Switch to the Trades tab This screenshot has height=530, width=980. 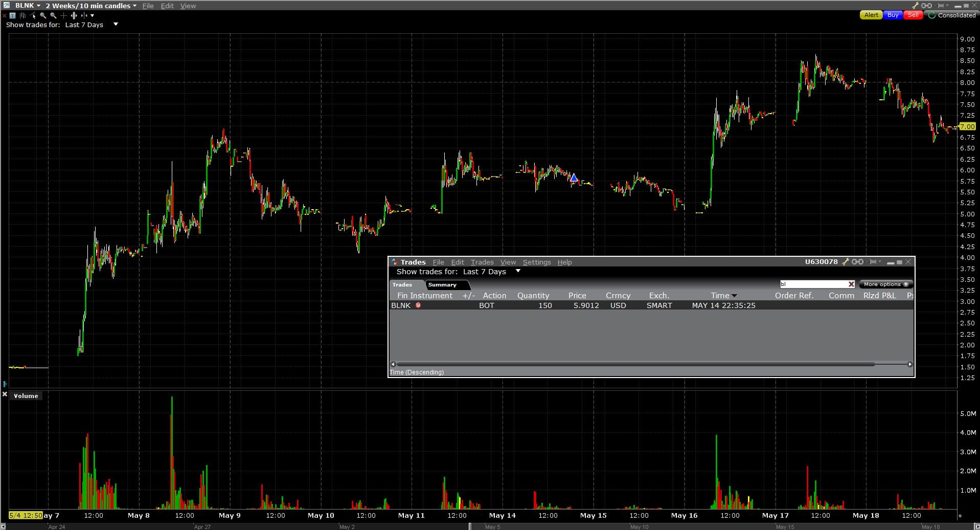[x=405, y=285]
